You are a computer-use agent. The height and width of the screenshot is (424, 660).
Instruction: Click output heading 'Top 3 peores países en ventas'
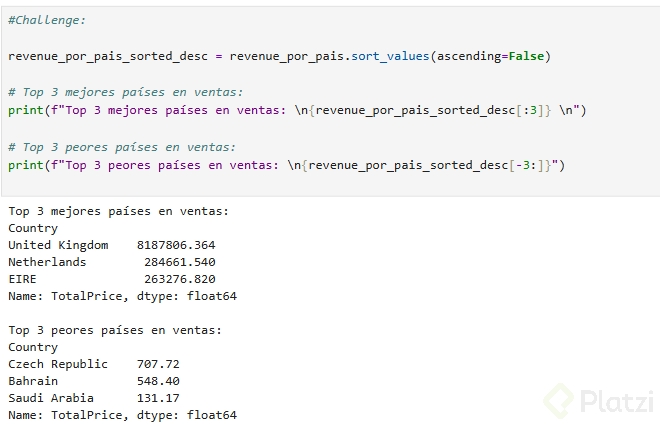115,330
